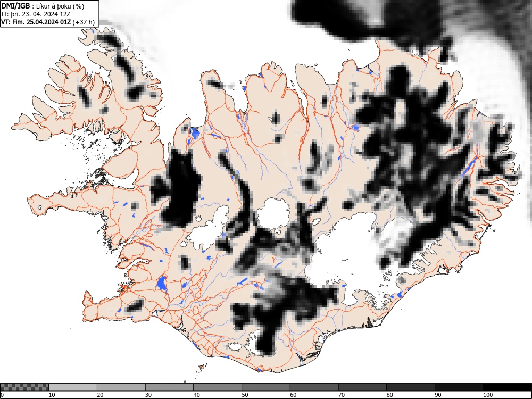Screen dimensions: 532x399
Task: Click the 'IT: þri. 23. 04. 2024 12Z' line
Action: pyautogui.click(x=36, y=14)
